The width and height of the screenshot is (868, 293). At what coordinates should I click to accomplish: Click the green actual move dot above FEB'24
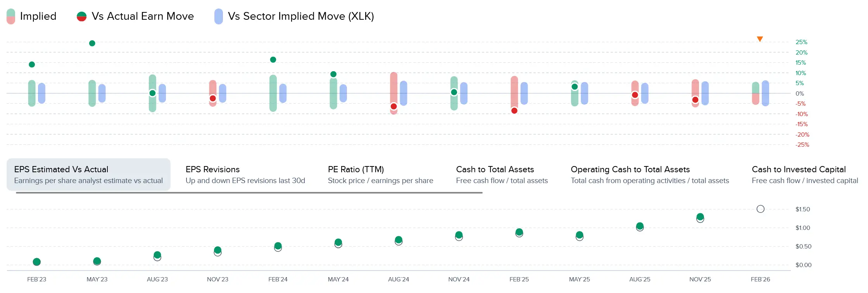273,60
